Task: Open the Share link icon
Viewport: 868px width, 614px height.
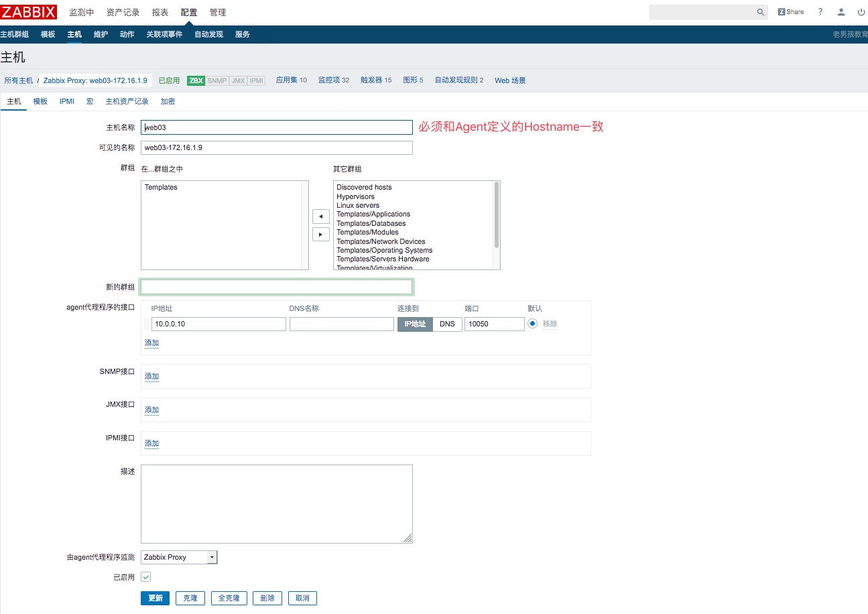Action: 791,12
